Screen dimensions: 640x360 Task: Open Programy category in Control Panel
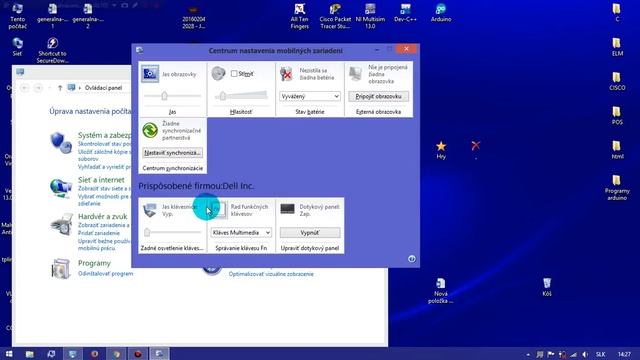pyautogui.click(x=94, y=263)
